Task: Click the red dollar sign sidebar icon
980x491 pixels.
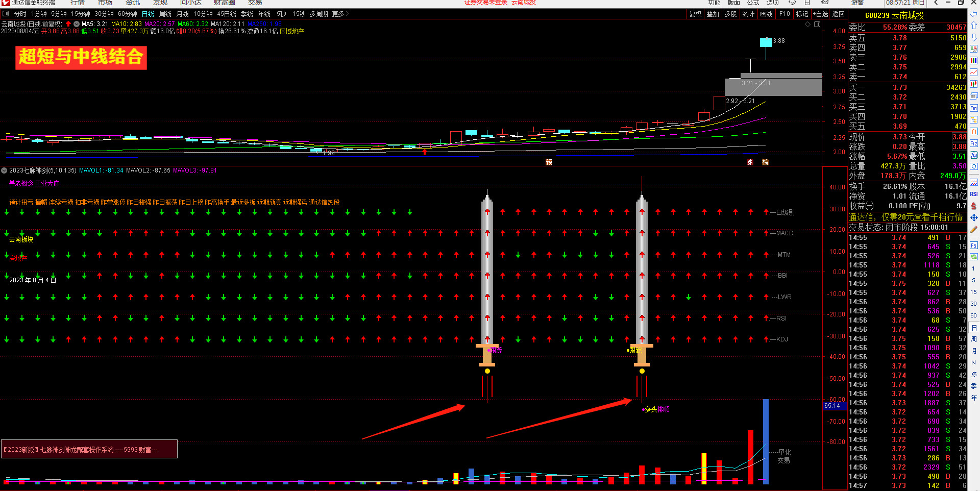Action: point(974,206)
